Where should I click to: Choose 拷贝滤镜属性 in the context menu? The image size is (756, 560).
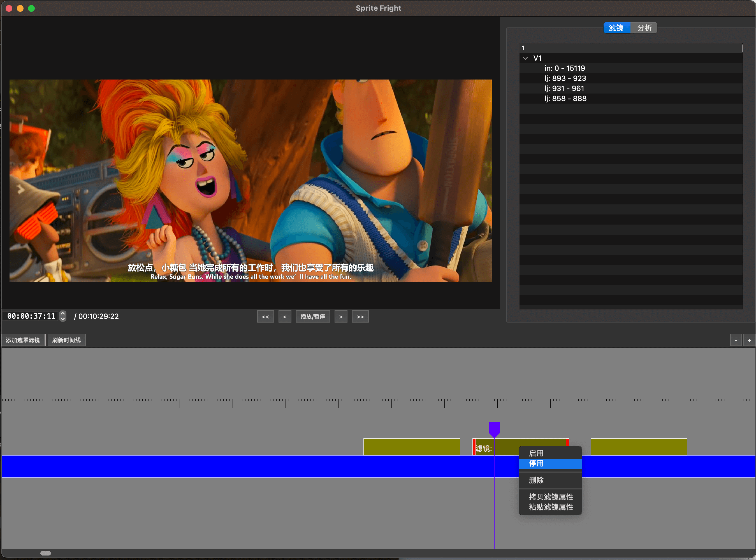[x=550, y=497]
